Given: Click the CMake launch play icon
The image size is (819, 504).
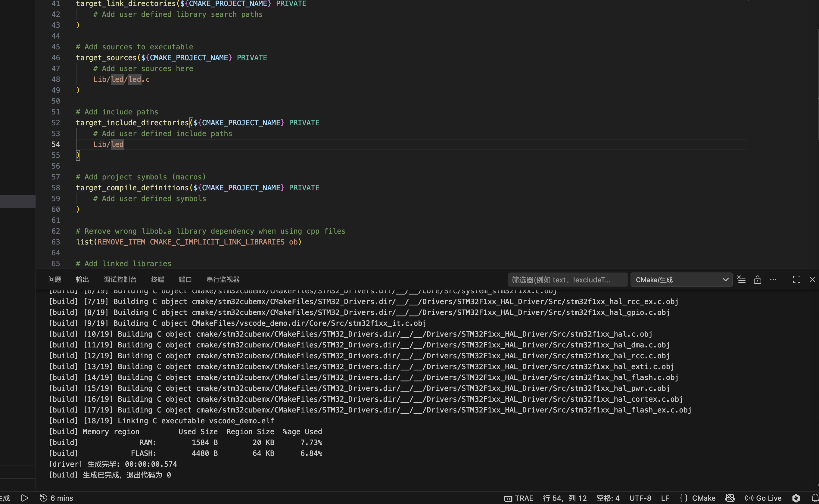Looking at the screenshot, I should point(24,498).
